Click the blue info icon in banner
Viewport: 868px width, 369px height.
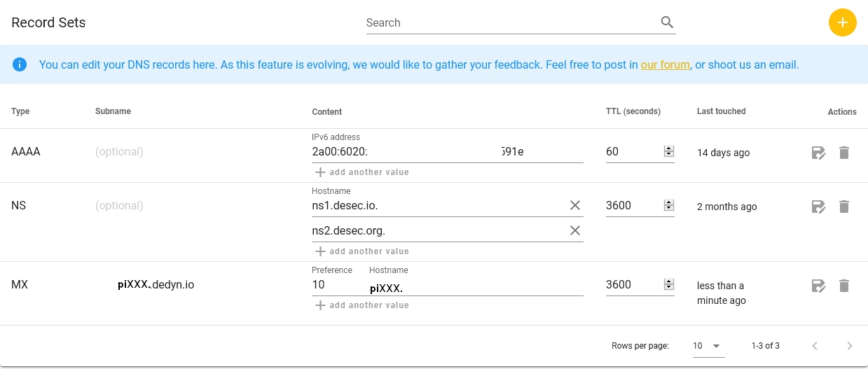click(x=20, y=64)
